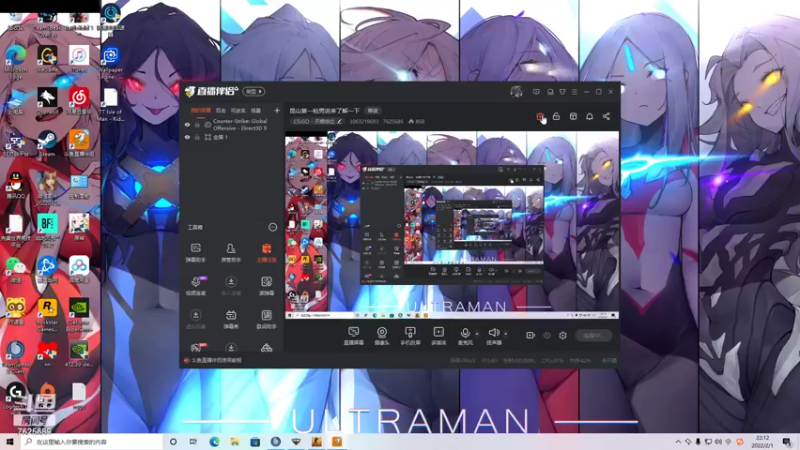
Task: Click the edit button beside the stream title
Action: (373, 111)
